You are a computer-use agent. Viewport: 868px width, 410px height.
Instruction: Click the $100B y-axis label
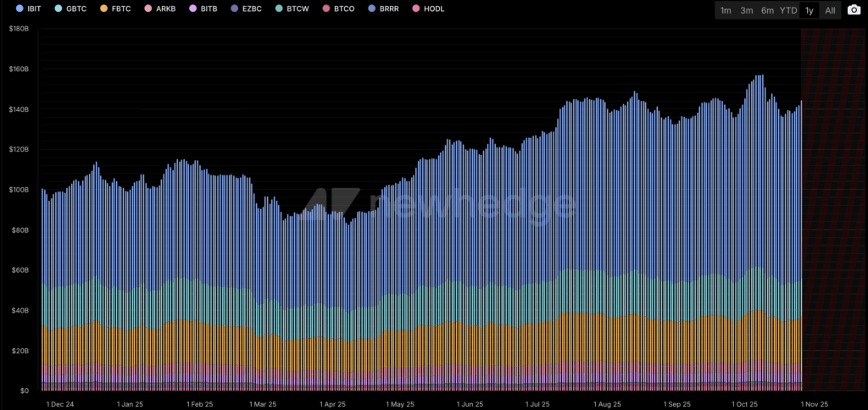point(19,190)
